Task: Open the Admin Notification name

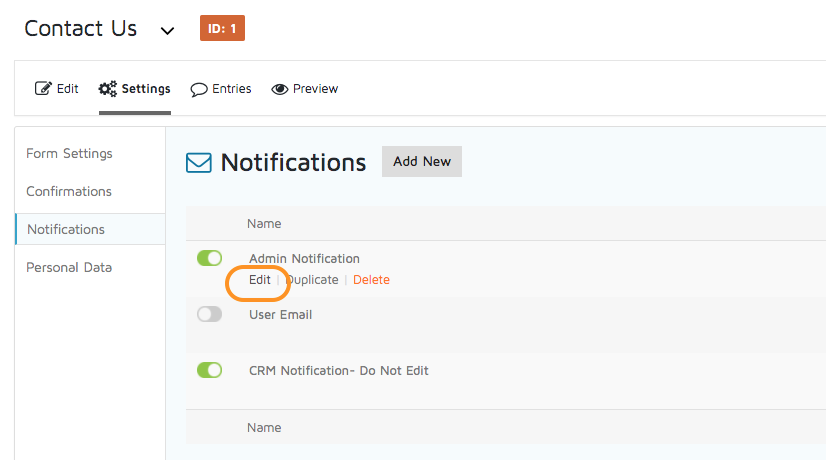Action: (x=304, y=259)
